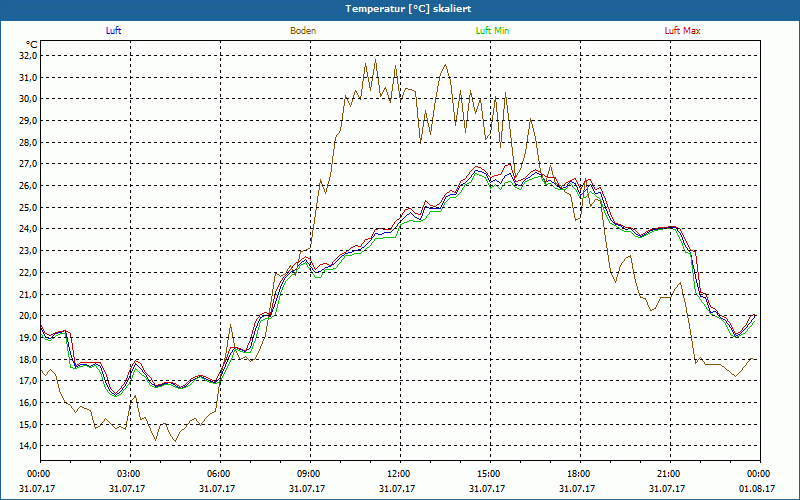Image resolution: width=800 pixels, height=500 pixels.
Task: Click the 12:00 time axis label
Action: (x=397, y=474)
